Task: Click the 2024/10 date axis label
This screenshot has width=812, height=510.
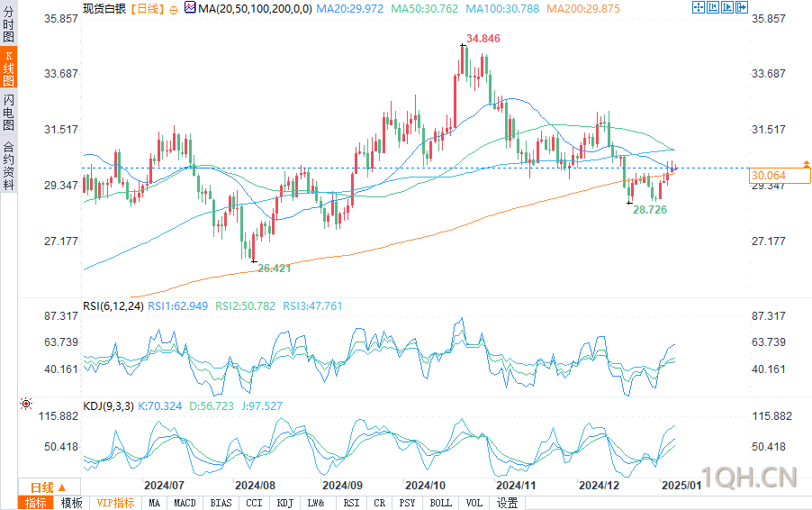Action: pyautogui.click(x=425, y=486)
